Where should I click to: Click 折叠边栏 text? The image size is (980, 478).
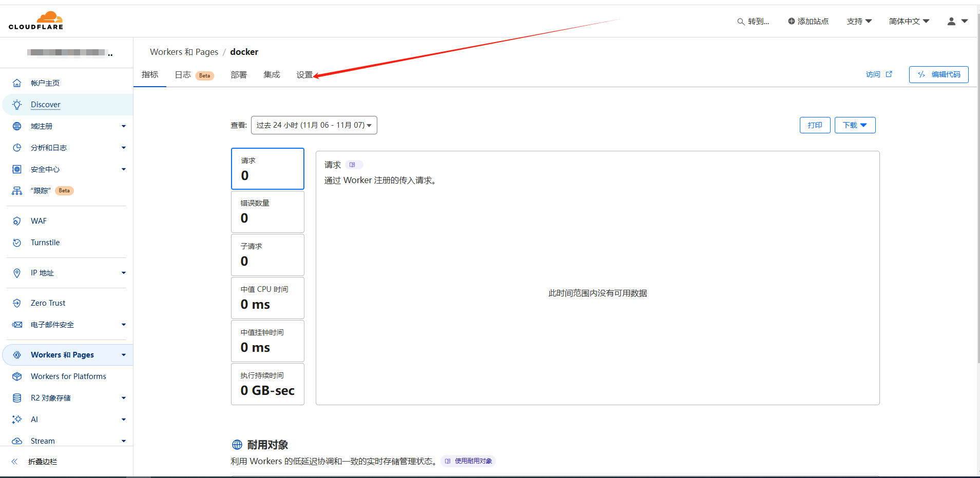43,462
